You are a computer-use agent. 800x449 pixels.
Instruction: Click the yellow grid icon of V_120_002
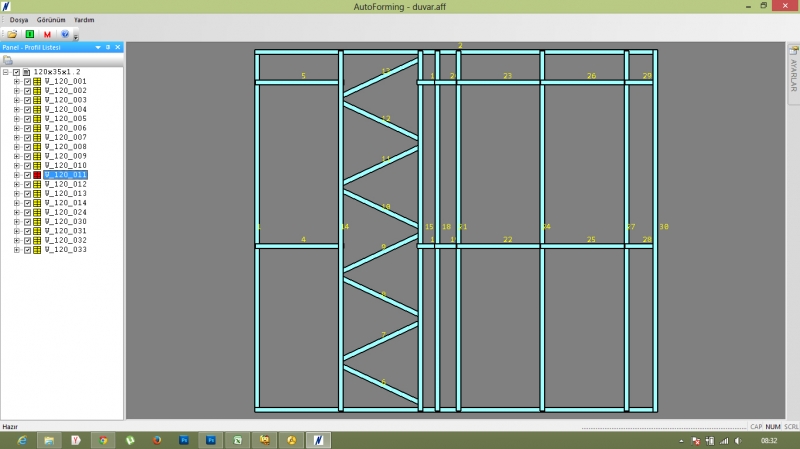pyautogui.click(x=37, y=91)
